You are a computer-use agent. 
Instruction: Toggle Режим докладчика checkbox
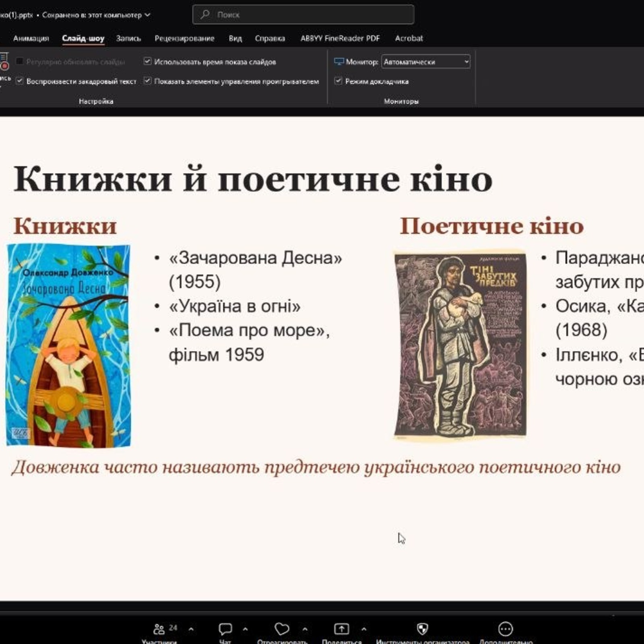pyautogui.click(x=338, y=81)
